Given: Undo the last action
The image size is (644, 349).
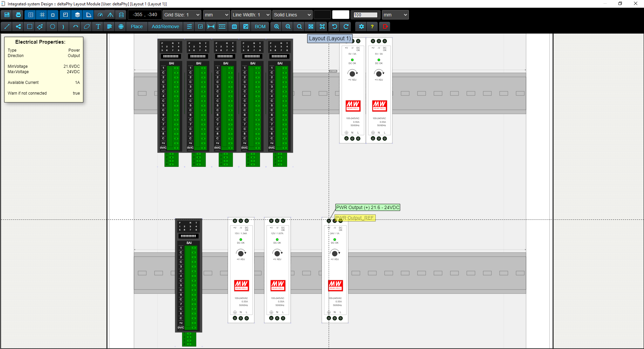Looking at the screenshot, I should [x=334, y=27].
